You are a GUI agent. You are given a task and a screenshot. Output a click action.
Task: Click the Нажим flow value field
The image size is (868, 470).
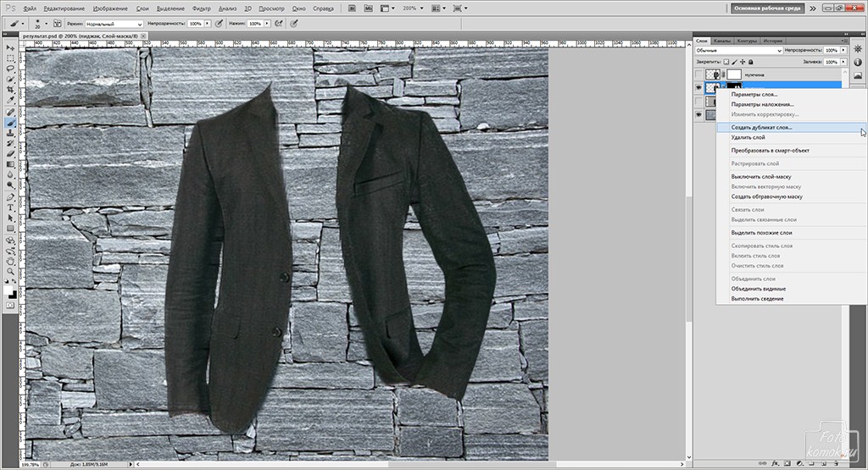(x=259, y=24)
